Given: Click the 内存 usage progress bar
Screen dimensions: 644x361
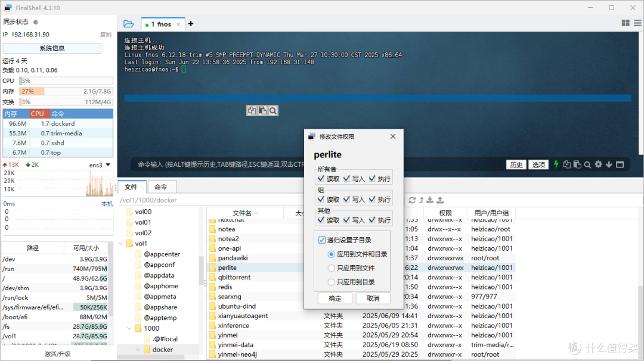Looking at the screenshot, I should point(66,92).
